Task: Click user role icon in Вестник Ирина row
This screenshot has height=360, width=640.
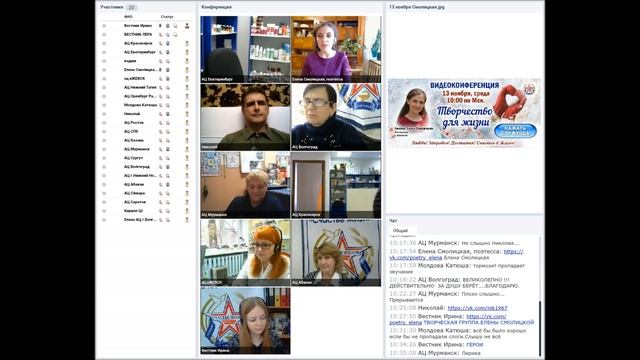Action: tap(187, 26)
